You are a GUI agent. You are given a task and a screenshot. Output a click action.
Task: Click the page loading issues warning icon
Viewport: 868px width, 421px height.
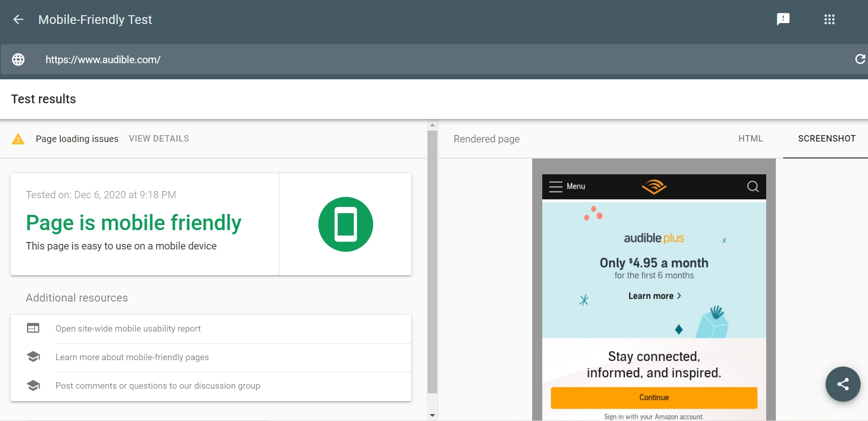pos(18,138)
